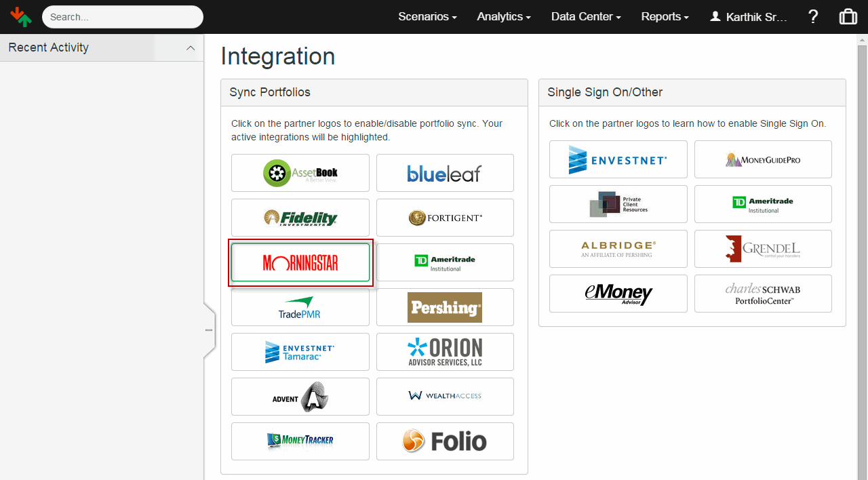Click the AssetBook partner logo
Viewport: 868px width, 480px height.
[x=300, y=173]
